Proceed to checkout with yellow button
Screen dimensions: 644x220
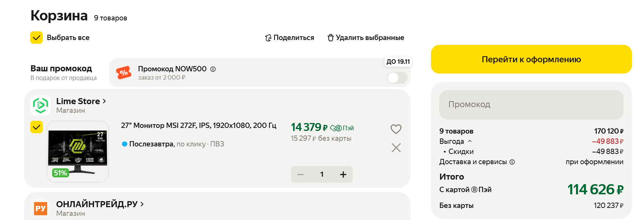531,59
